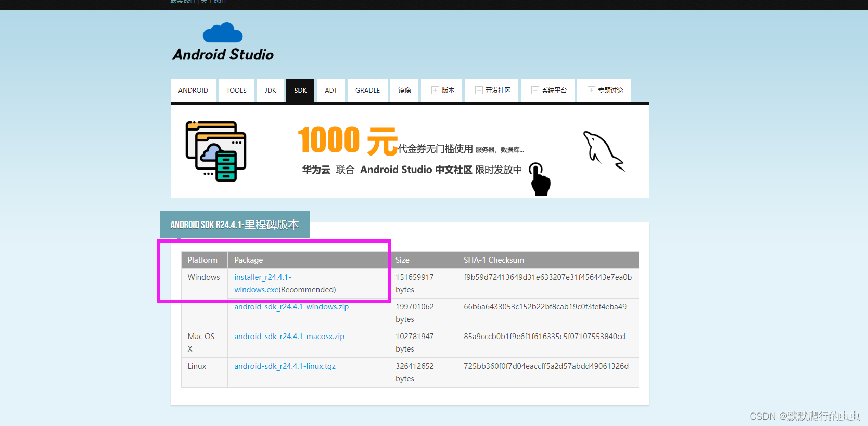Click the Size column header
Viewport: 868px width, 426px height.
(x=423, y=260)
